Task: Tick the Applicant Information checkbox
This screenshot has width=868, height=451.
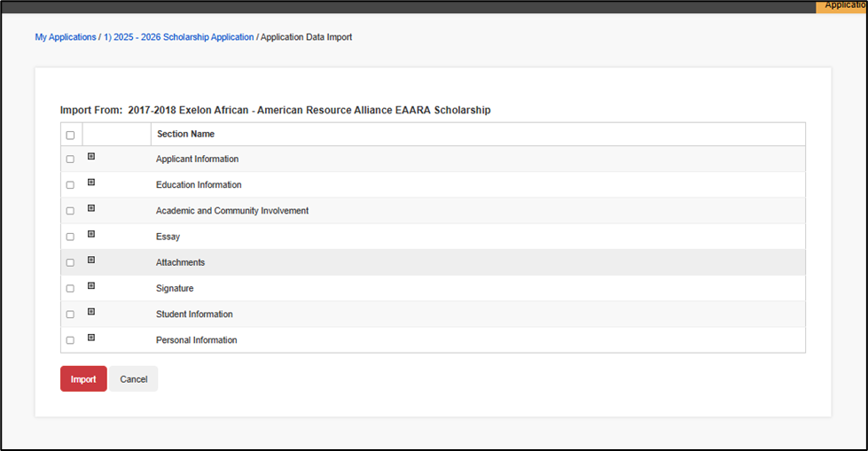Action: [x=70, y=159]
